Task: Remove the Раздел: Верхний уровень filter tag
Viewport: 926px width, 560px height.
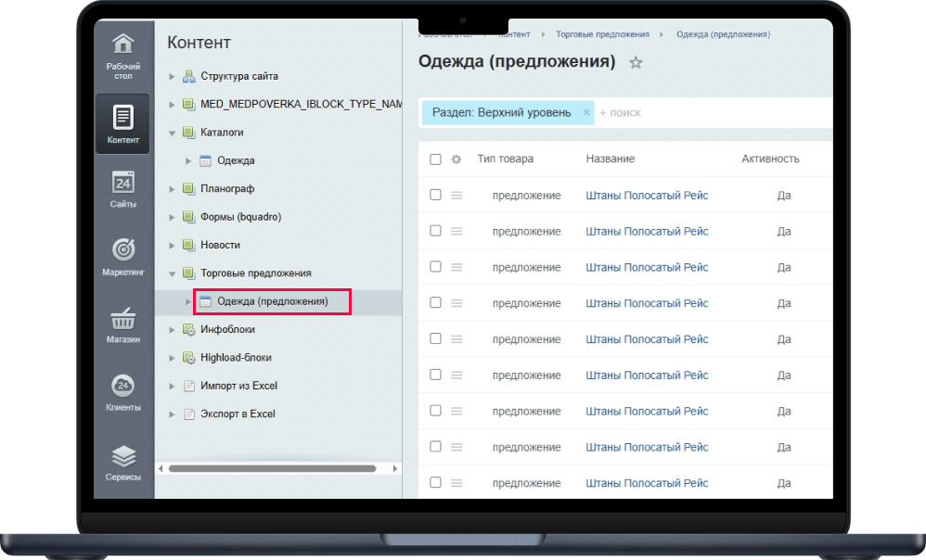Action: [586, 112]
